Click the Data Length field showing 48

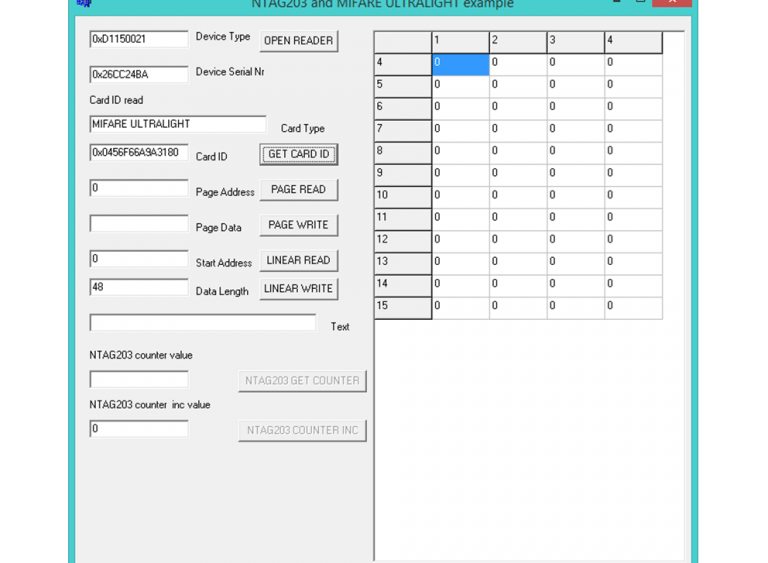(139, 287)
